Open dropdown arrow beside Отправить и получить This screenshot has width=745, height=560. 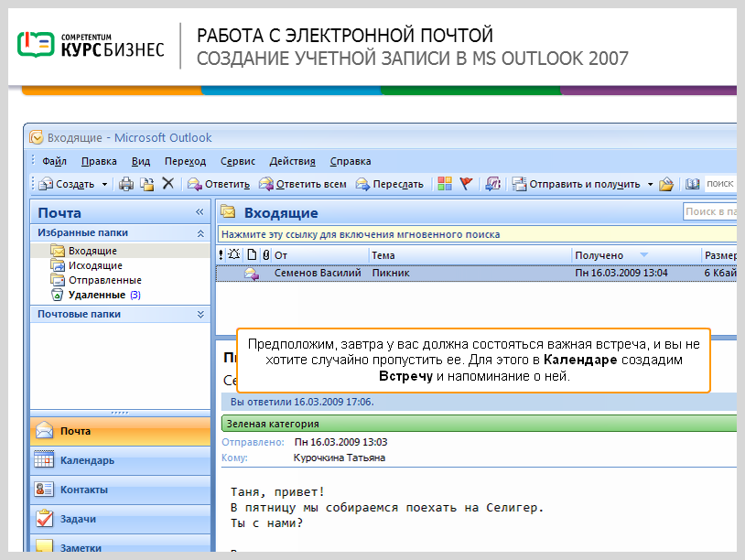[x=650, y=184]
